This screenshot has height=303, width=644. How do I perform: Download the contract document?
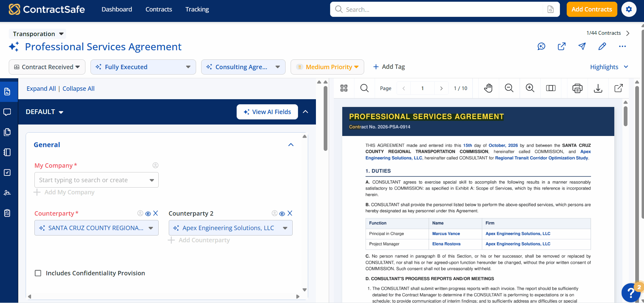(x=598, y=88)
